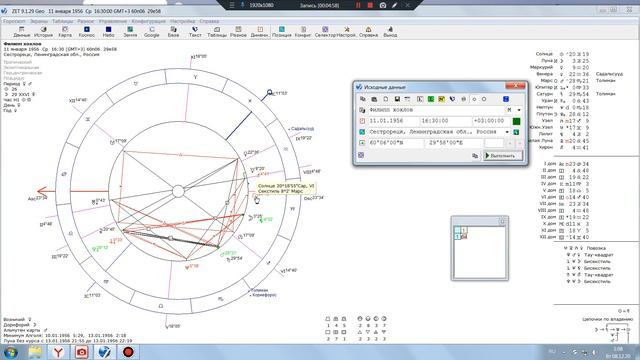Switch to the Космос view
Image resolution: width=640 pixels, height=360 pixels.
[87, 32]
